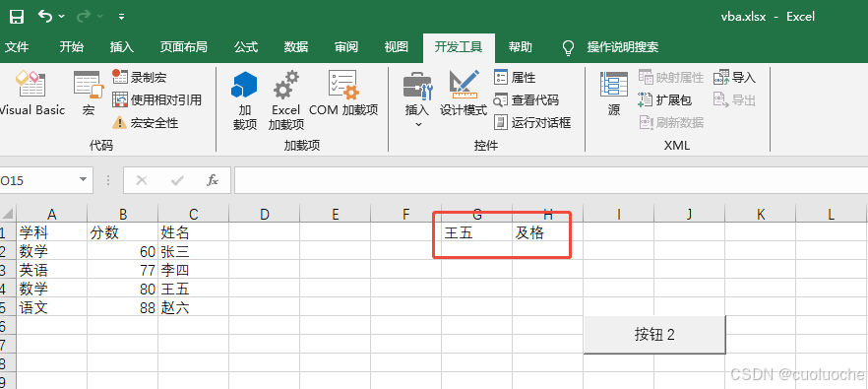The image size is (868, 389).
Task: Select cell C5 containing 赵六
Action: [194, 307]
